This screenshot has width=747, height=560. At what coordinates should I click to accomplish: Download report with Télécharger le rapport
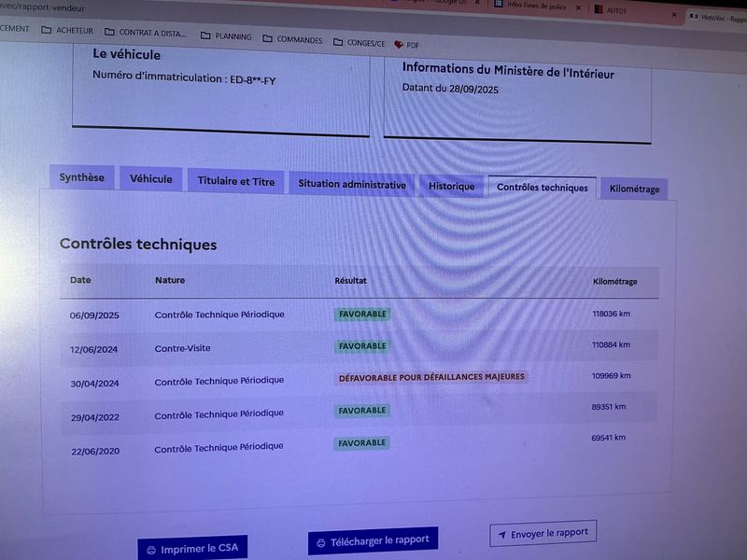(373, 540)
